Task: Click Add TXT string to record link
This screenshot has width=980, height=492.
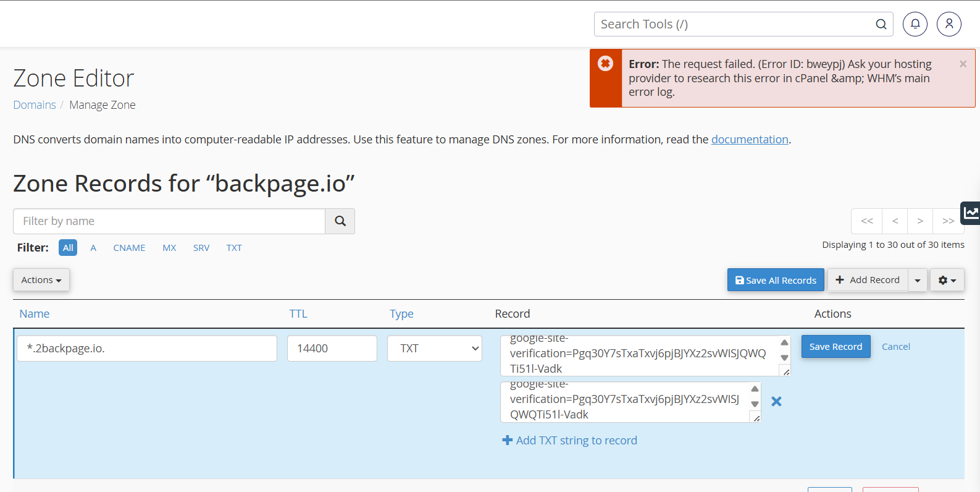Action: click(577, 440)
